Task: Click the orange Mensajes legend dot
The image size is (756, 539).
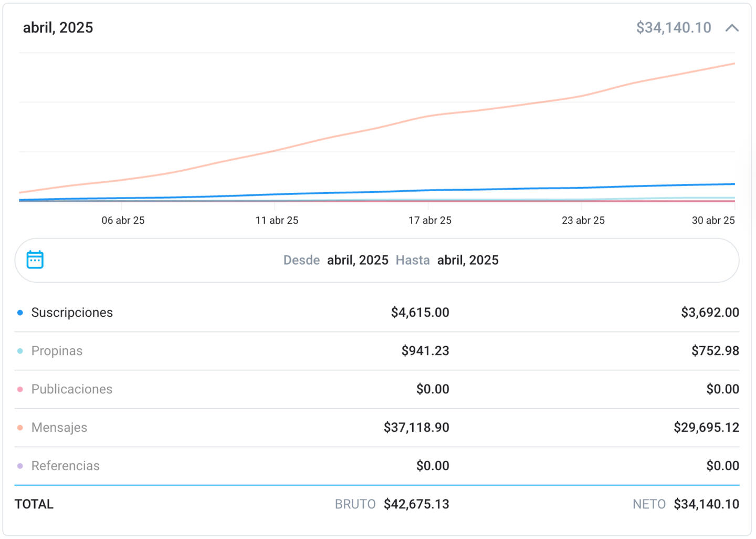Action: point(20,428)
